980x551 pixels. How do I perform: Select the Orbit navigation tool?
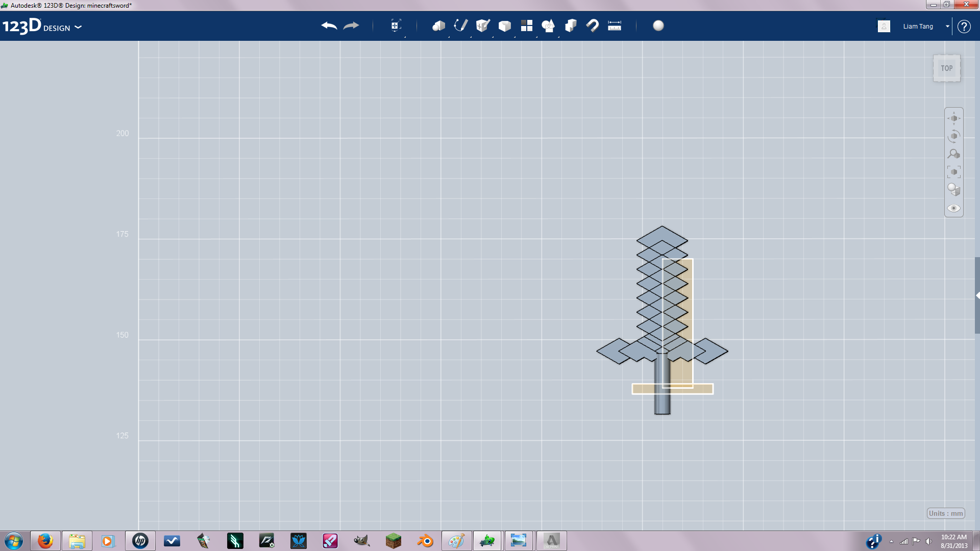(954, 136)
